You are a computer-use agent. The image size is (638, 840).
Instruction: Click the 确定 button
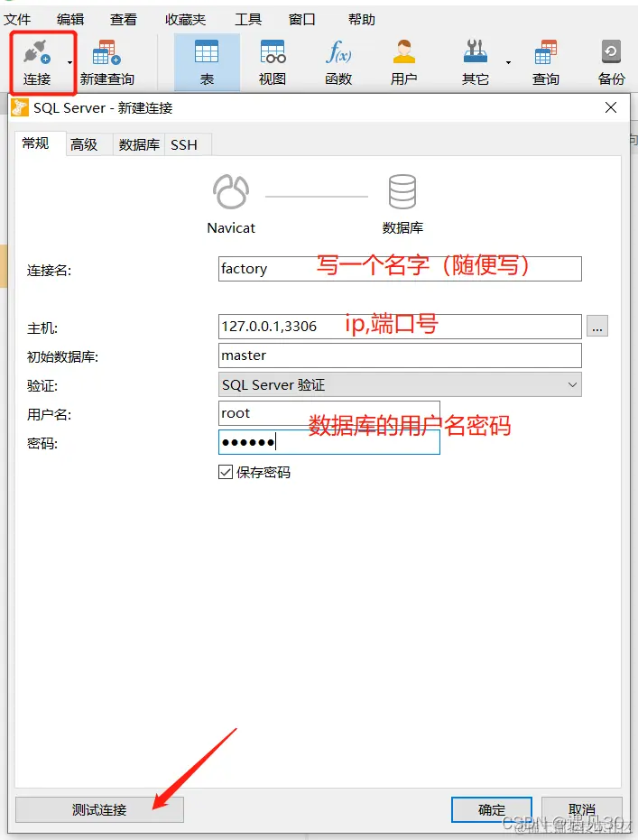(x=492, y=809)
